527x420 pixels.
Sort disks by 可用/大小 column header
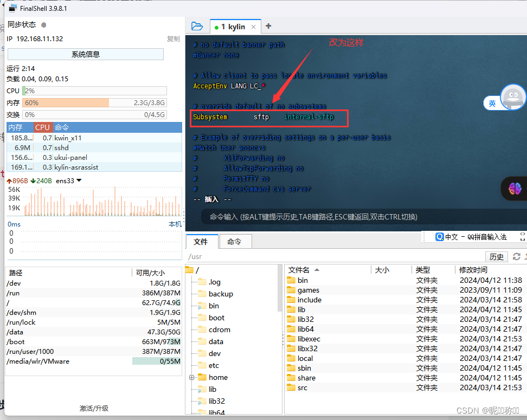[x=157, y=273]
